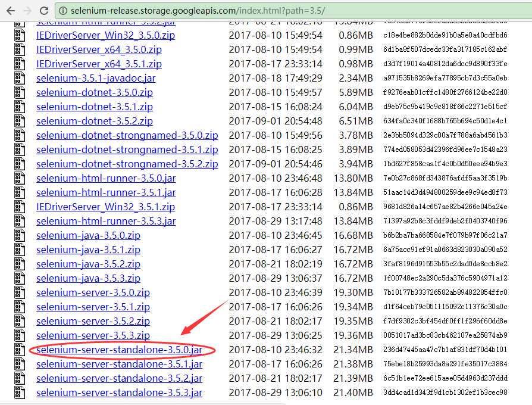This screenshot has width=532, height=405.
Task: Click file icon beside selenium-server-3.5.3.zip
Action: 20,335
